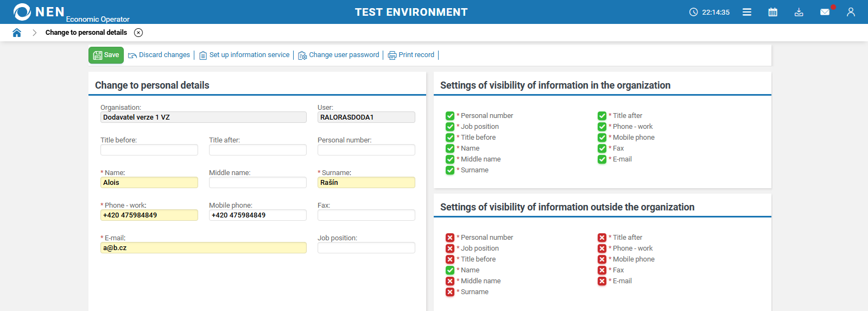Click the Surname field containing Rašín

(366, 183)
